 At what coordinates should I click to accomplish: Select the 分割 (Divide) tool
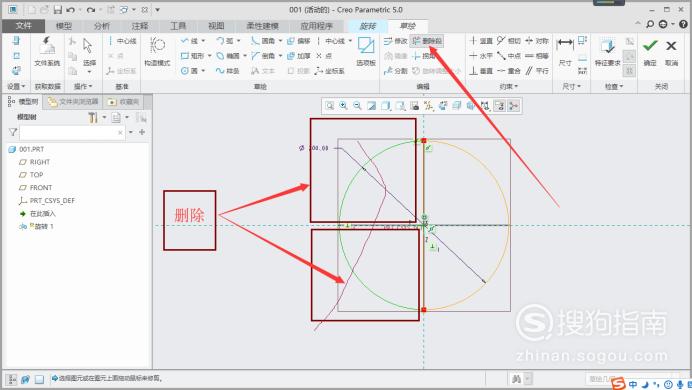(x=395, y=71)
